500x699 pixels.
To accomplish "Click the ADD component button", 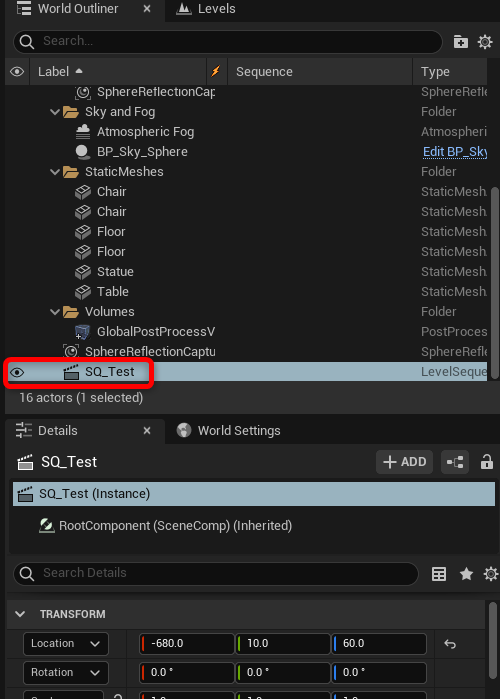I will point(405,462).
